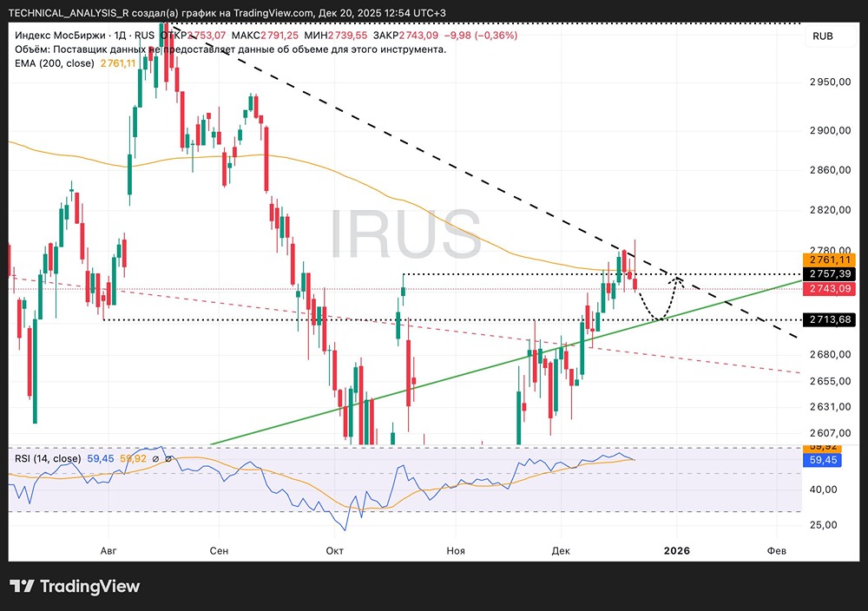Click the 'Окт' time axis label
Screen dimensions: 868x611
tap(334, 550)
